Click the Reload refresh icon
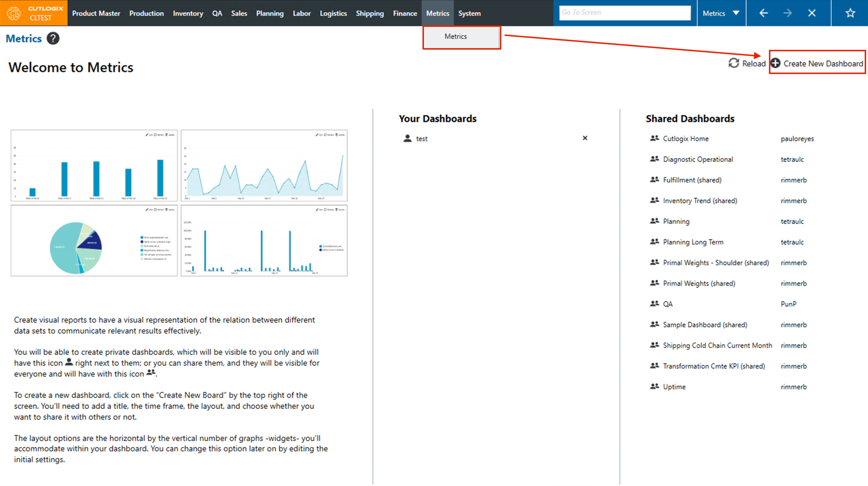The height and width of the screenshot is (486, 868). coord(733,63)
